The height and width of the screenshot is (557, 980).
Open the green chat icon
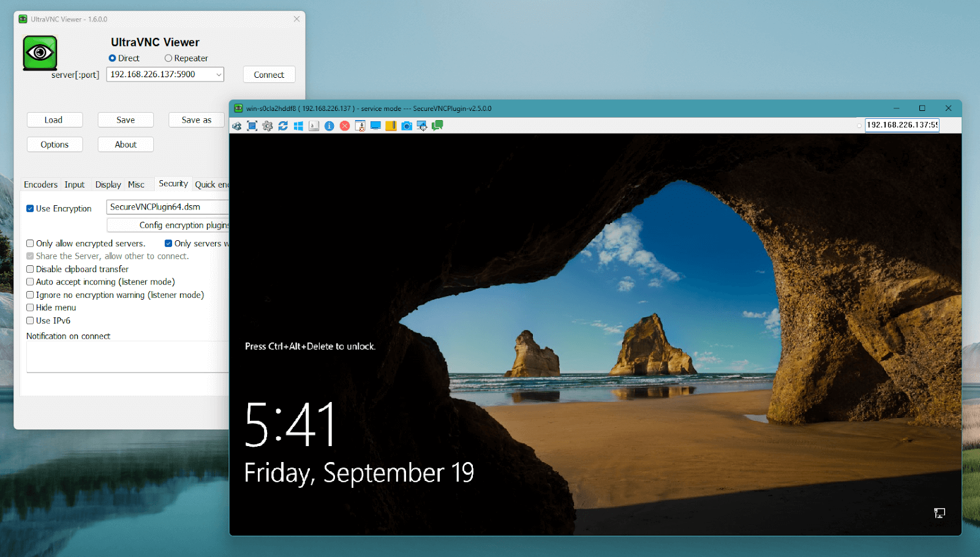click(x=437, y=126)
